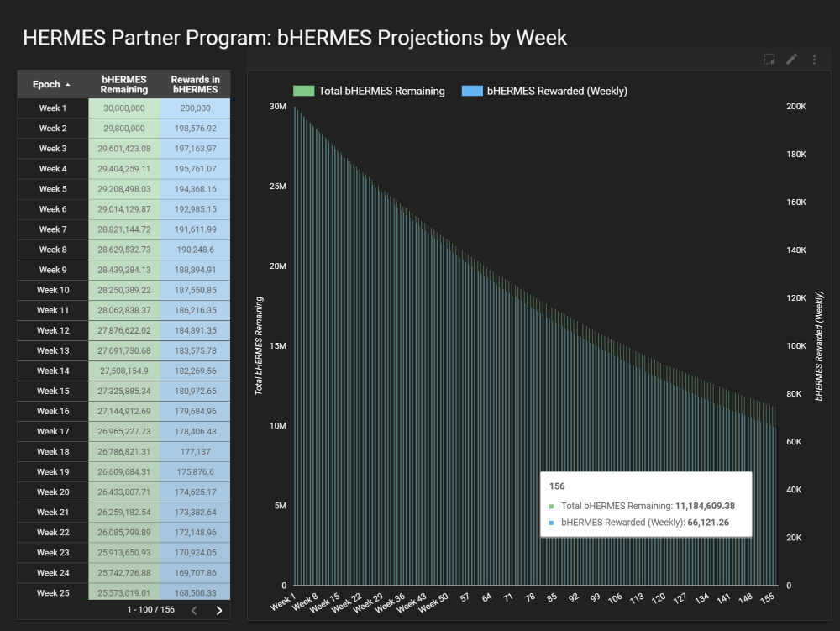Screen dimensions: 840x631
Task: Sort table by Epoch column header
Action: tap(46, 85)
